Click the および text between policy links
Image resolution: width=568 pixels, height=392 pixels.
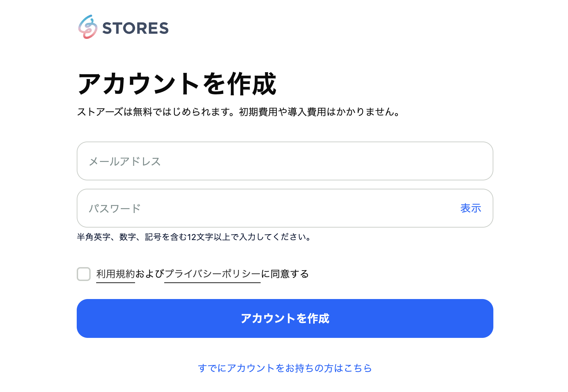[x=149, y=274]
